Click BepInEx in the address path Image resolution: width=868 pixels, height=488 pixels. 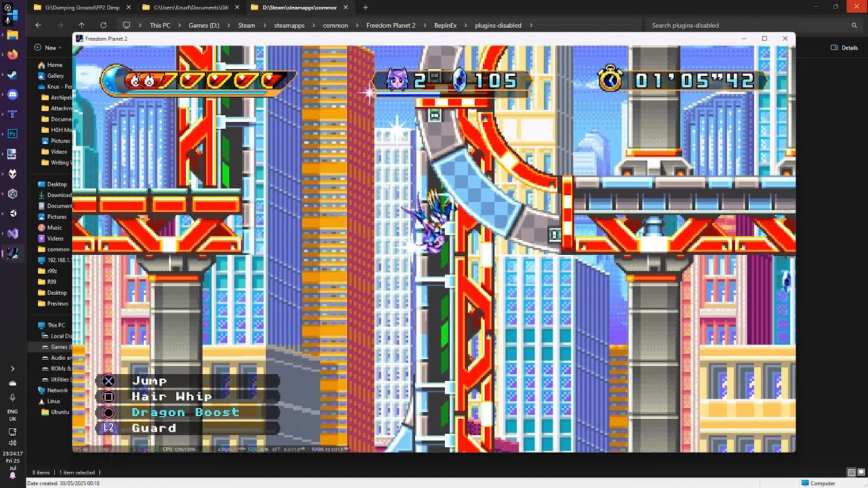tap(446, 25)
